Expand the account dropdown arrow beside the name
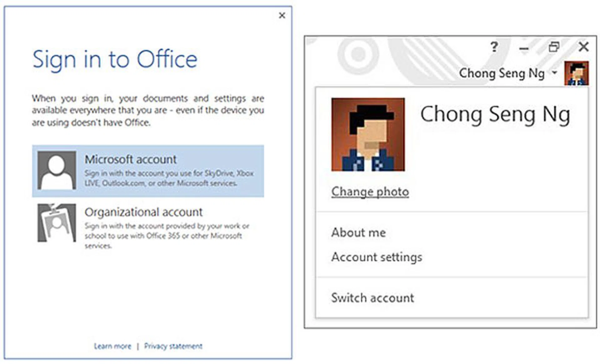Screen dimensions: 600x364 (554, 73)
